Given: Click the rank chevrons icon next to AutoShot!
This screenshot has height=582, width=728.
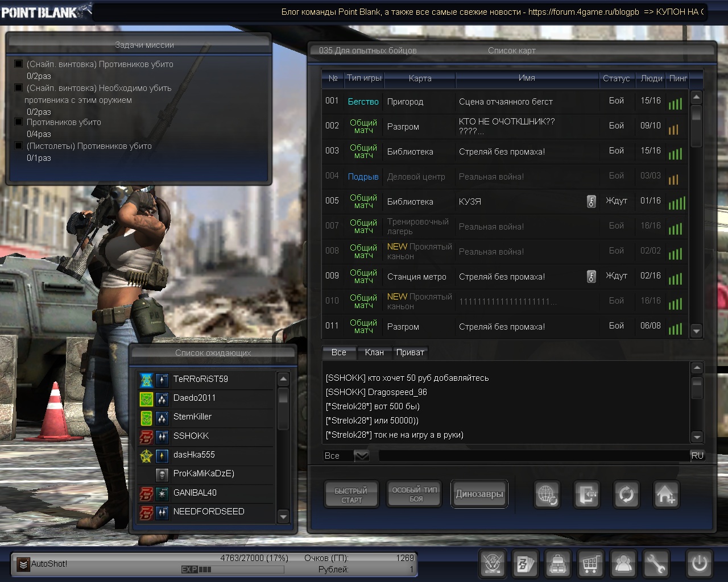Looking at the screenshot, I should tap(23, 564).
